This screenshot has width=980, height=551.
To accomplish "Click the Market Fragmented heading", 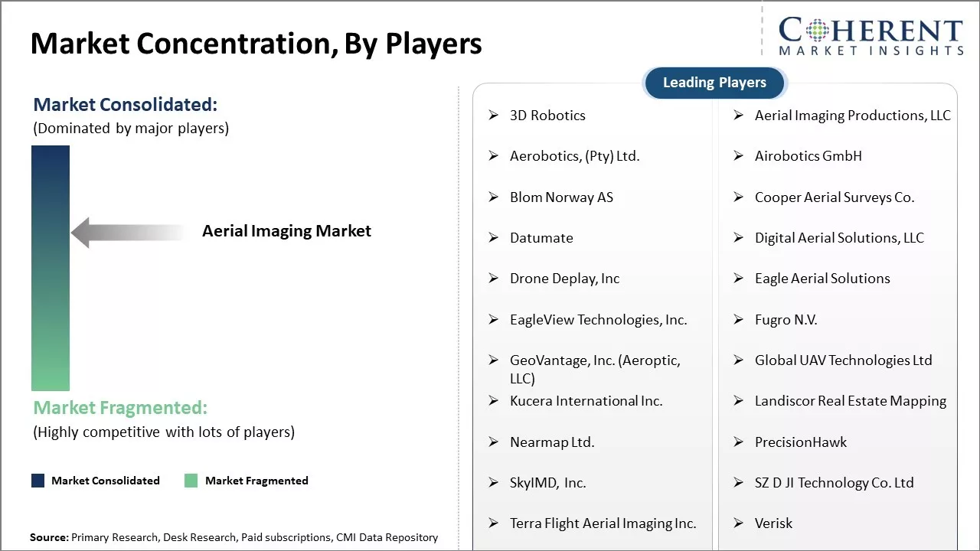I will 120,407.
